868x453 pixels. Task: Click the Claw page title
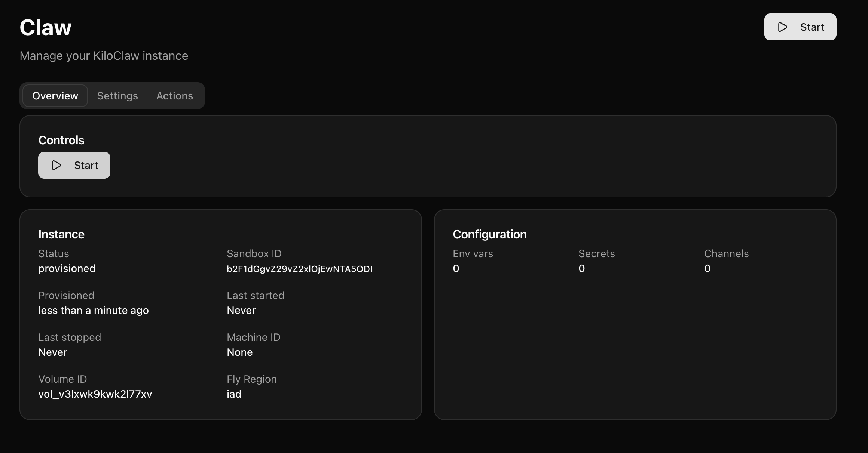tap(45, 27)
